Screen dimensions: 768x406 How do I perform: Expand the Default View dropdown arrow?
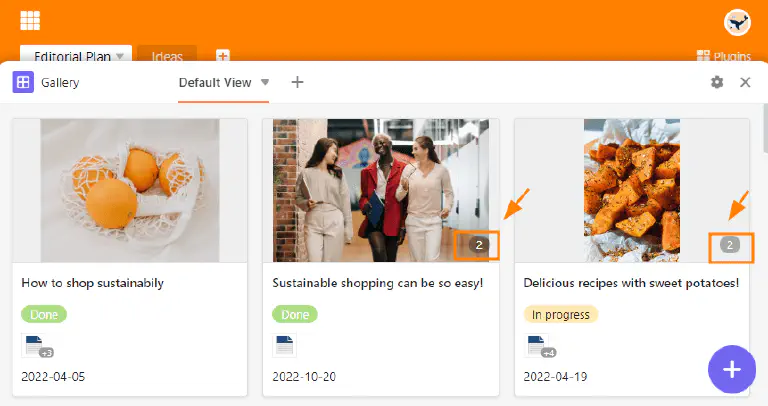coord(265,82)
